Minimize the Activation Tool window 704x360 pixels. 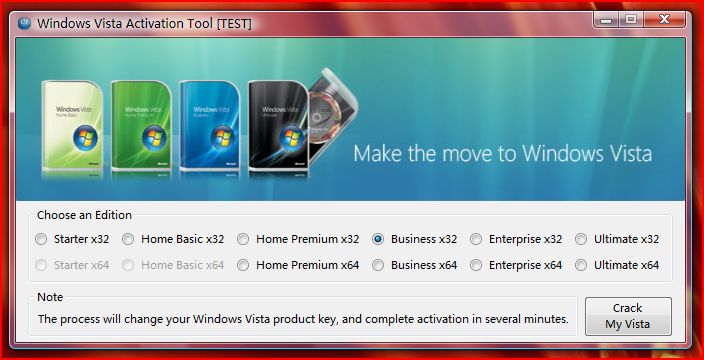click(x=606, y=20)
